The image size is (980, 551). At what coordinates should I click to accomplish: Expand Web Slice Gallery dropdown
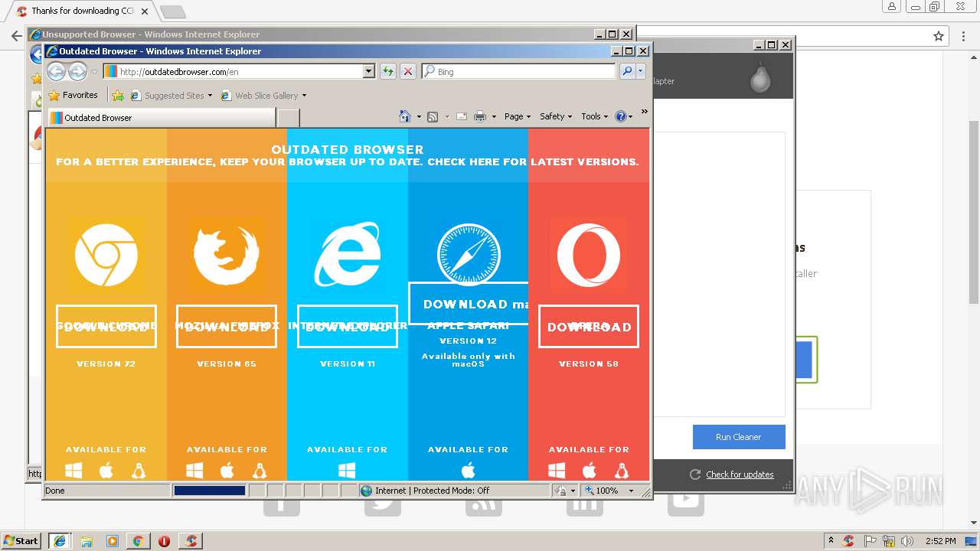click(x=304, y=96)
